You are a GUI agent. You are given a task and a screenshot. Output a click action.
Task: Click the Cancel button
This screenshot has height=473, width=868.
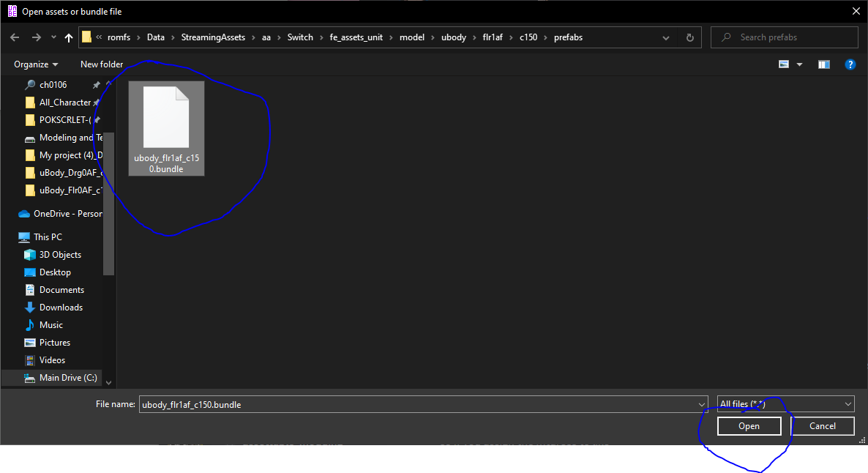tap(823, 426)
